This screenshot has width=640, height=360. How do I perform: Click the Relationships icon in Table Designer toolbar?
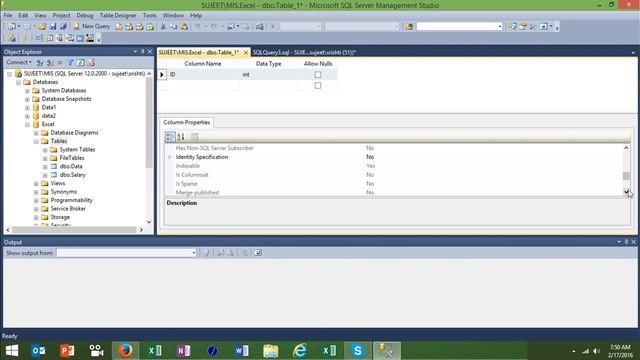coord(38,38)
